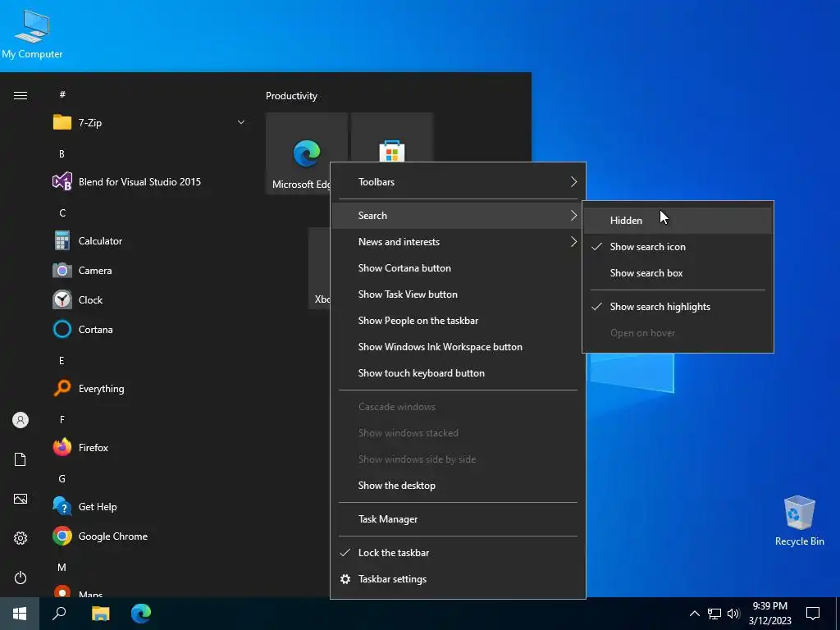Open the Everything search app
840x630 pixels.
150,388
